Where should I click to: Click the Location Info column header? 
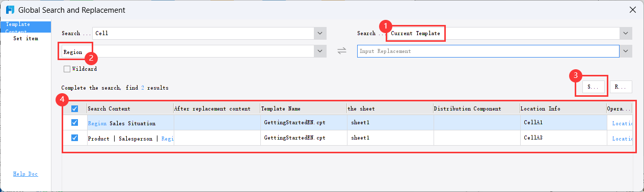click(563, 108)
